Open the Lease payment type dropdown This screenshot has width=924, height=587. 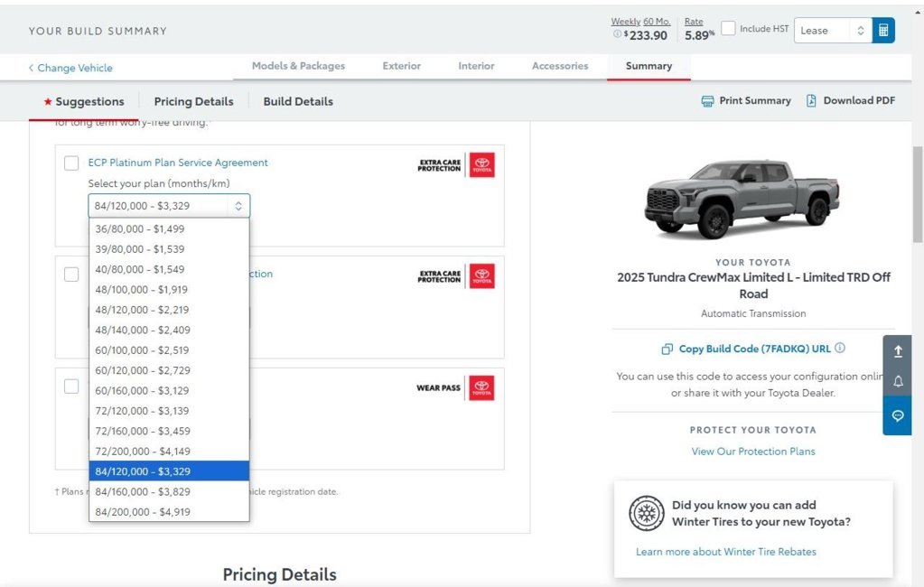(833, 31)
